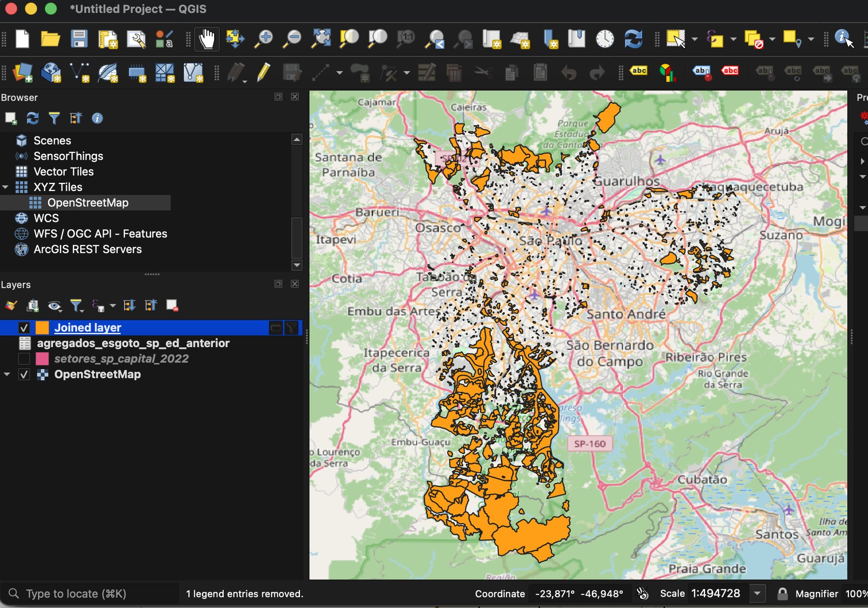Toggle the scale lock padlock

pyautogui.click(x=782, y=594)
